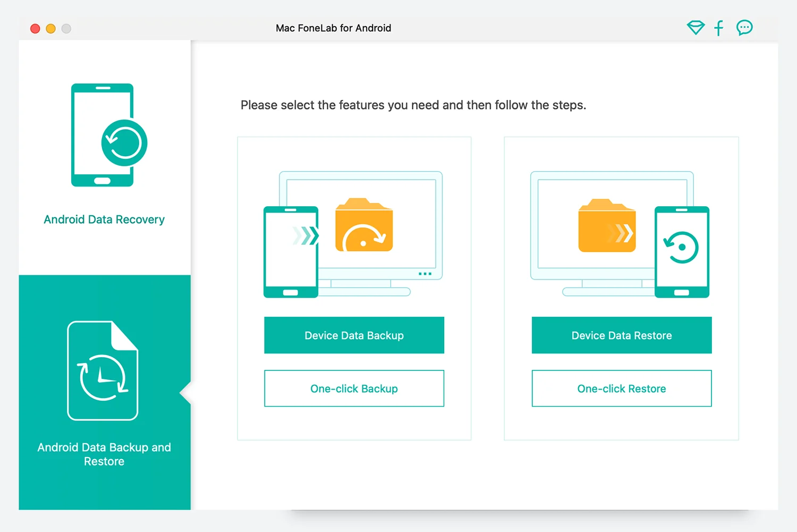This screenshot has width=797, height=532.
Task: Click the Android Data Recovery phone icon
Action: tap(108, 135)
